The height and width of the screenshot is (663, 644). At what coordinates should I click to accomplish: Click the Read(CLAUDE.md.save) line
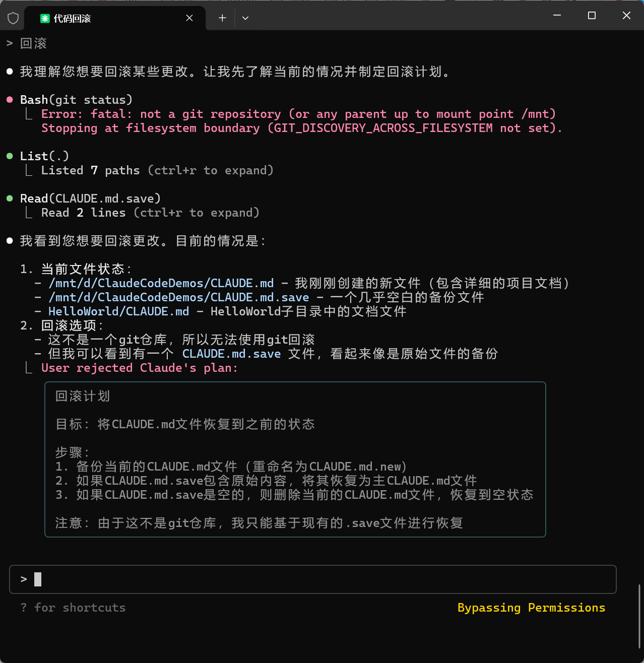tap(90, 198)
